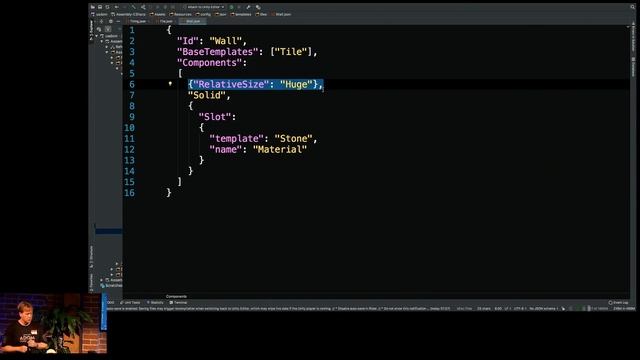
Task: Click the Save All toolbar icon
Action: click(100, 7)
